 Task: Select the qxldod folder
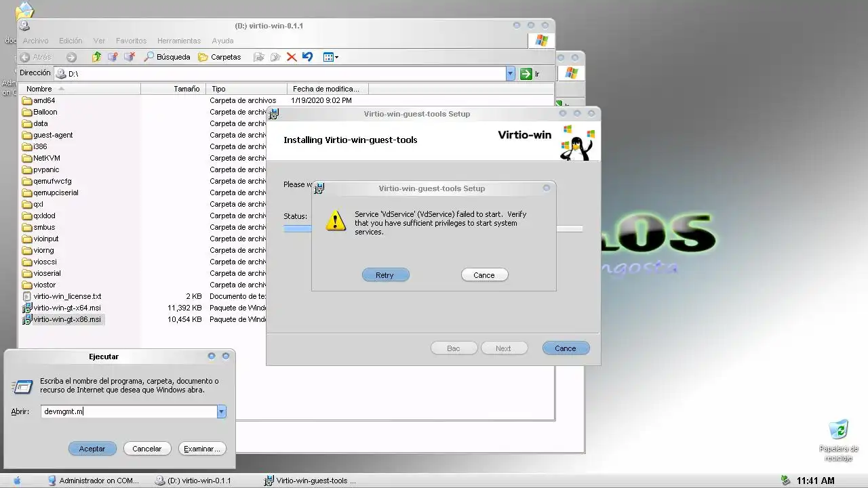pos(39,216)
